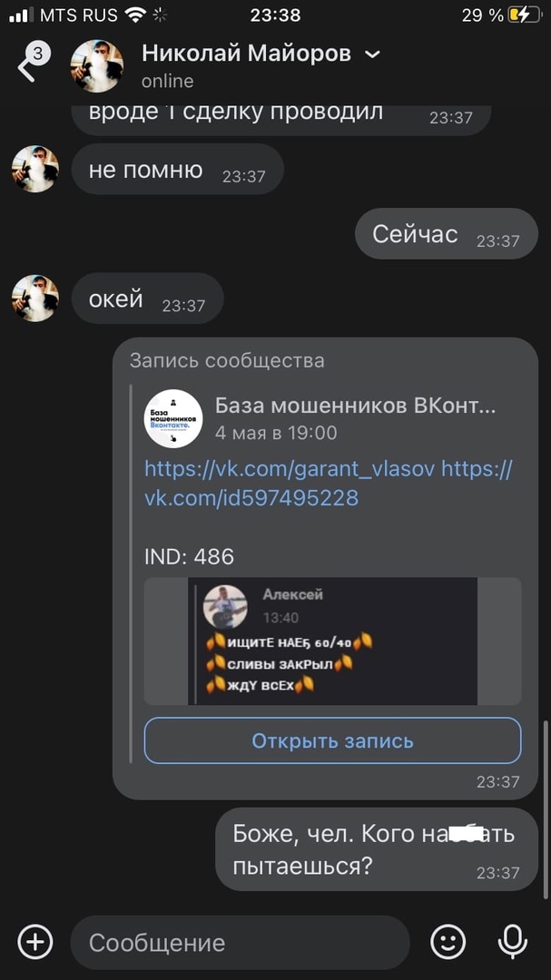Tap the sender avatar beside "не помню" message
The image size is (551, 980).
[35, 169]
